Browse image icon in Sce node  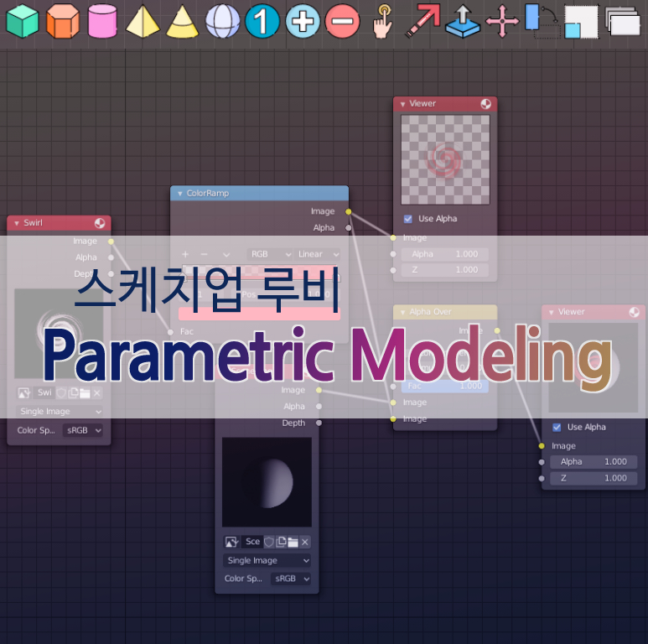point(232,542)
